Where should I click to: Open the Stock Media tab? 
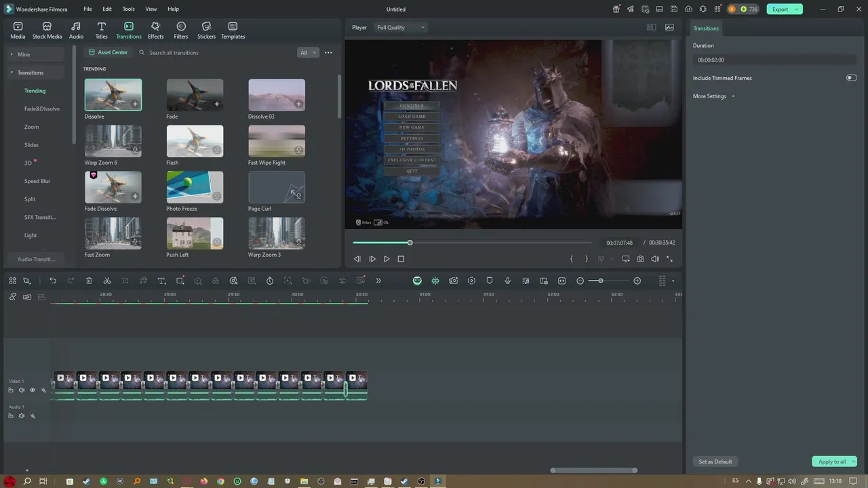pos(47,30)
